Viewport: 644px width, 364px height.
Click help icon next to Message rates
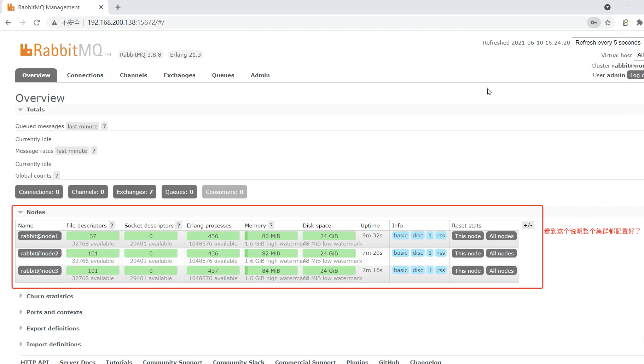click(x=94, y=151)
